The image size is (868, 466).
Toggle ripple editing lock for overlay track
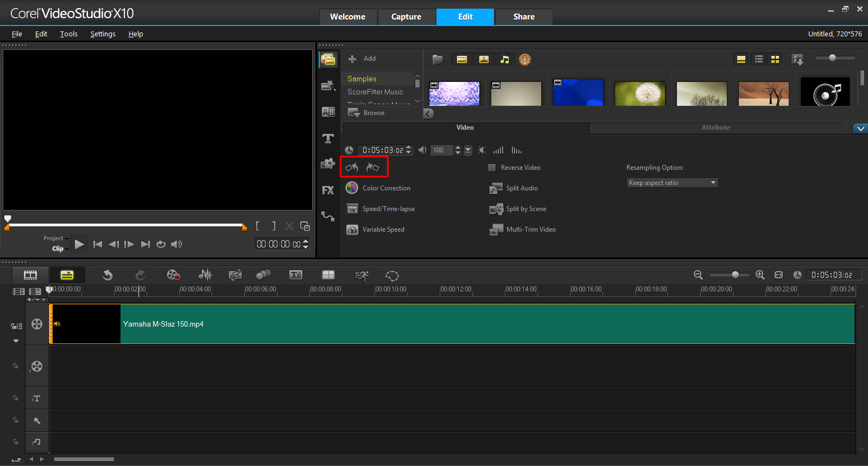pyautogui.click(x=16, y=366)
